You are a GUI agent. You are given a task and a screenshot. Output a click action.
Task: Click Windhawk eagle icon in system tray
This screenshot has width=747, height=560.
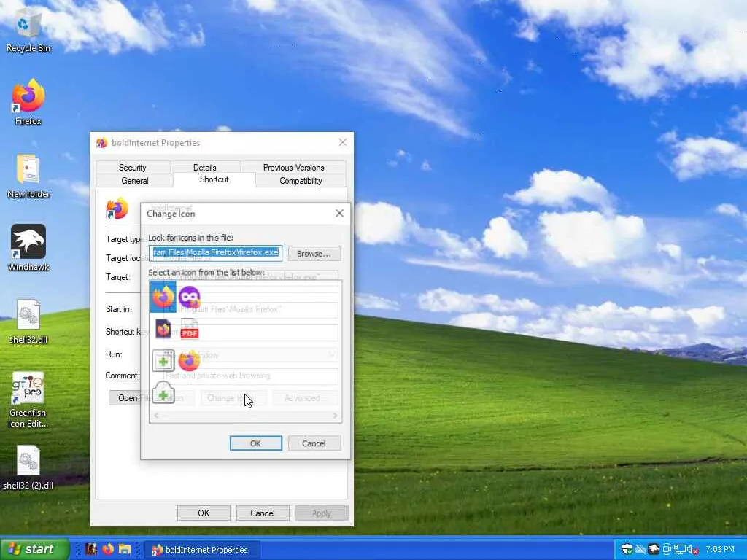(x=653, y=549)
